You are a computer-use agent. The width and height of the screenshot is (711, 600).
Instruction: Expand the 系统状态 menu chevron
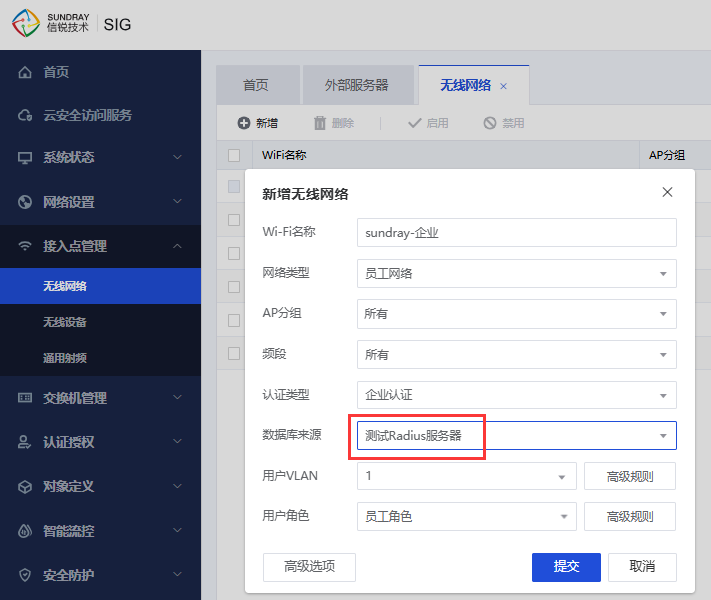[x=177, y=157]
